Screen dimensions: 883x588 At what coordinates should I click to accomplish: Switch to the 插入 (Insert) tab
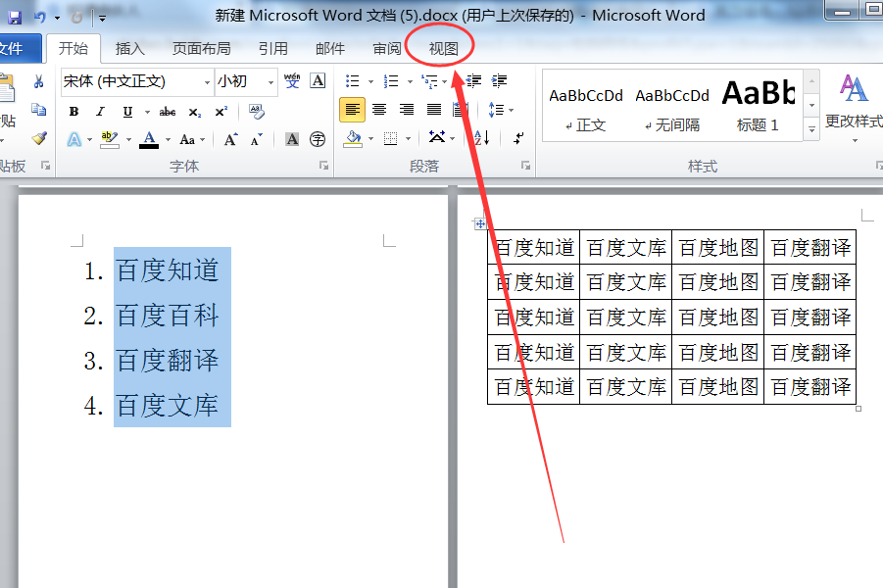[130, 49]
